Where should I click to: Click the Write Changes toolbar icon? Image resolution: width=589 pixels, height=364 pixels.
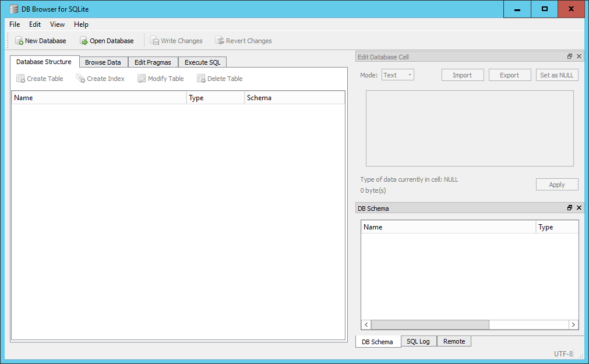pos(154,41)
